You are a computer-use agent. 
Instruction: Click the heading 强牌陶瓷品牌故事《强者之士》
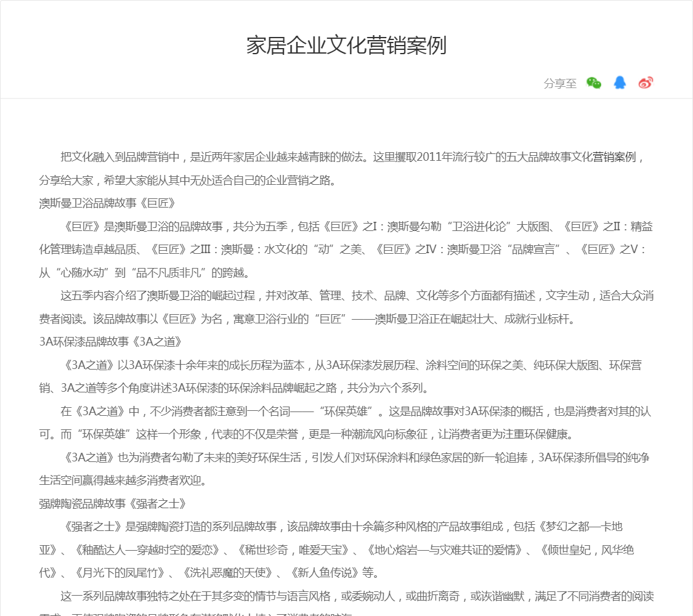[x=113, y=503]
